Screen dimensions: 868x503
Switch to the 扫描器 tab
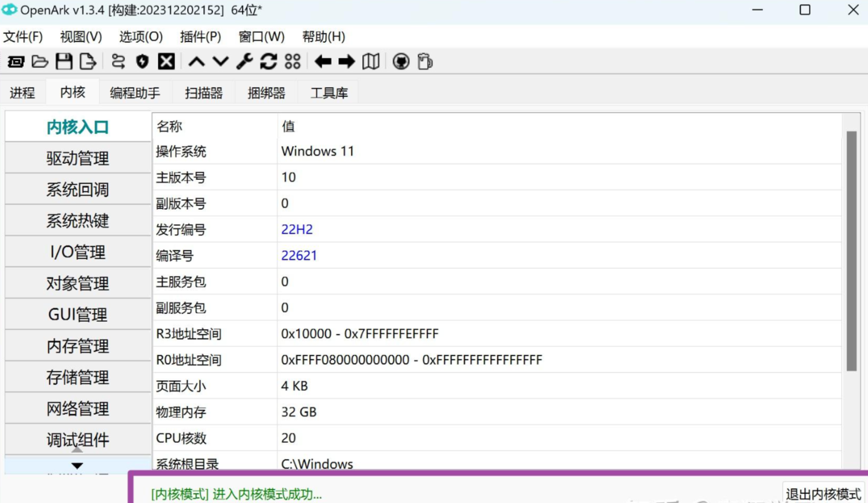203,93
